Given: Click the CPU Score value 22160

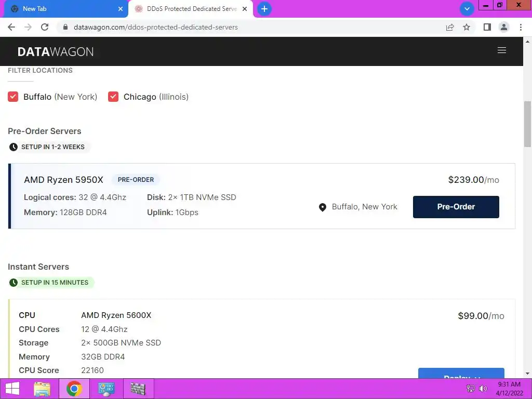Looking at the screenshot, I should click(92, 370).
